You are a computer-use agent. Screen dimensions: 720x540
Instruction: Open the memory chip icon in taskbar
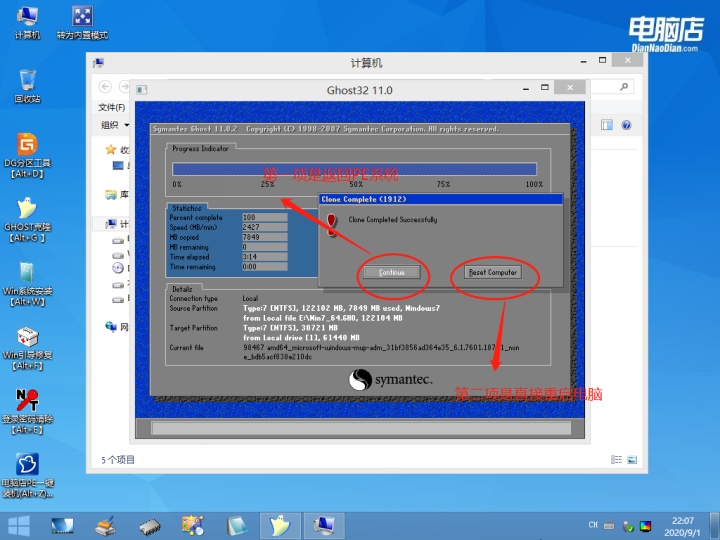[x=150, y=526]
